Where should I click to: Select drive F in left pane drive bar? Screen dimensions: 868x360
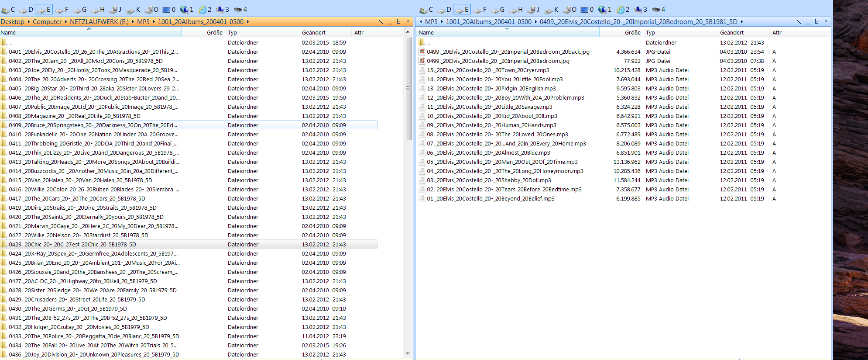[62, 9]
